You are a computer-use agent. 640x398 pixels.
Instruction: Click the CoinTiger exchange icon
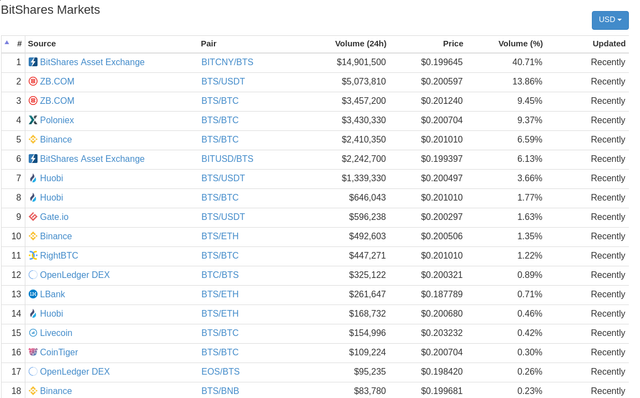[x=33, y=352]
